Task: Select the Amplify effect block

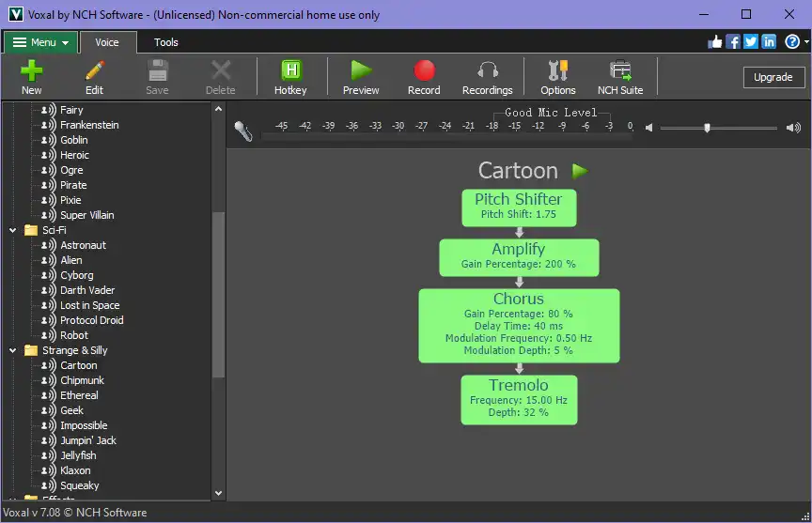Action: click(x=519, y=257)
